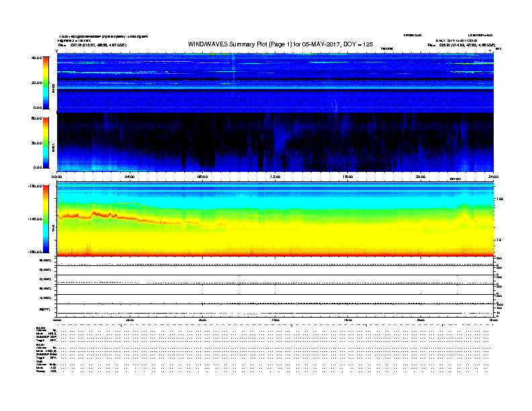Click 24:00 tick under RAD1 spectrogram
This screenshot has width=532, height=411.
[493, 177]
